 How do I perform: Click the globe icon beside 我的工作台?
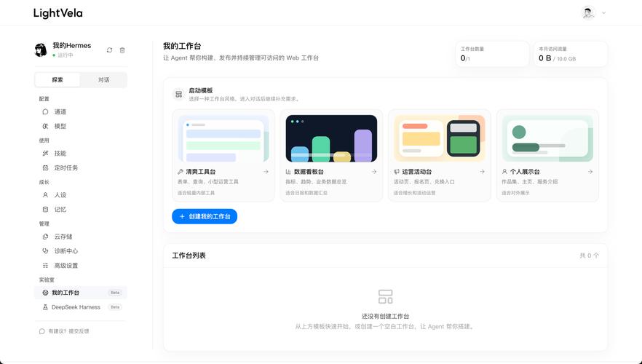45,293
